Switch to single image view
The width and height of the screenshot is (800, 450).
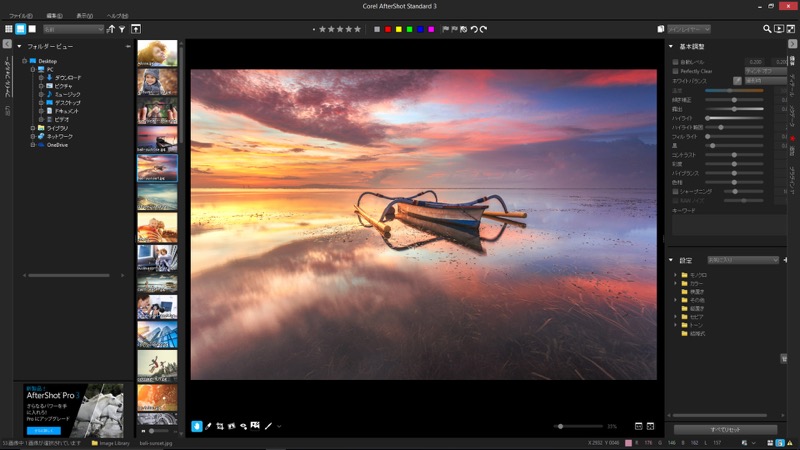click(32, 29)
